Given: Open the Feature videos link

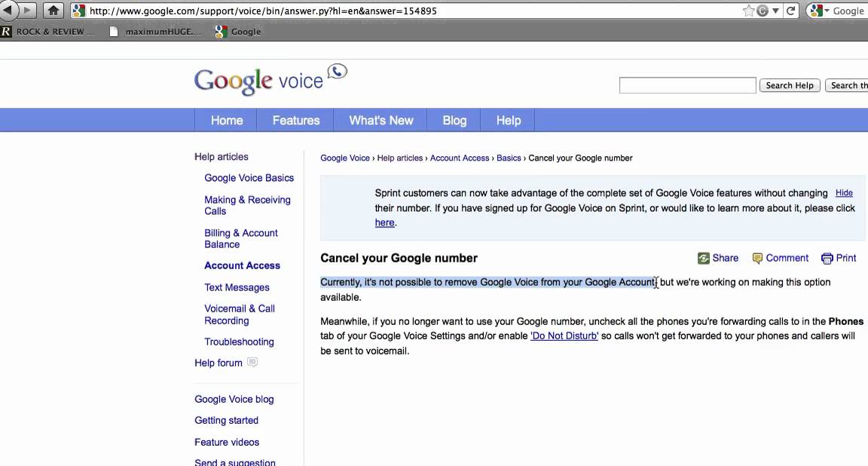Looking at the screenshot, I should [227, 442].
